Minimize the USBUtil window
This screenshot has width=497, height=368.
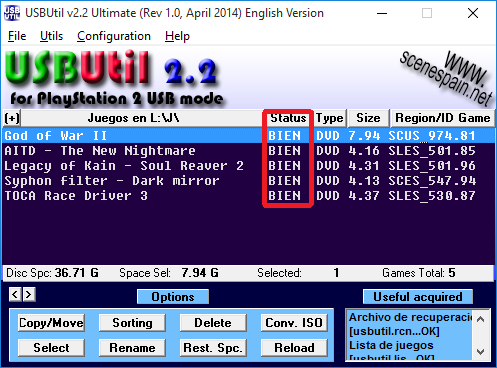click(382, 13)
